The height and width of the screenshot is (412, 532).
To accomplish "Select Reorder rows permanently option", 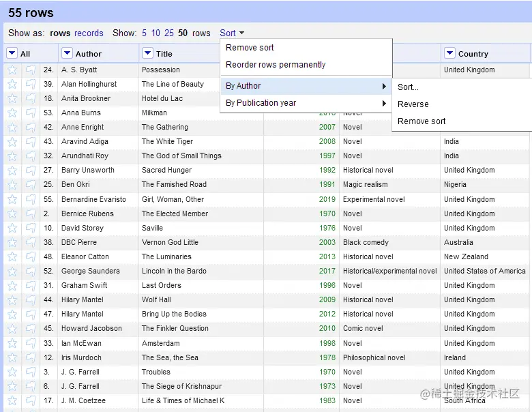I will tap(276, 65).
